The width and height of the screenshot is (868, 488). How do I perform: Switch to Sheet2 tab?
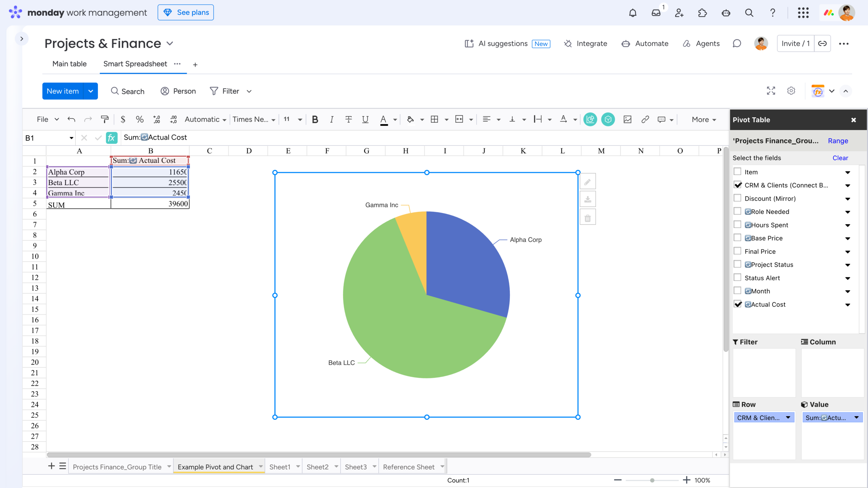coord(317,467)
